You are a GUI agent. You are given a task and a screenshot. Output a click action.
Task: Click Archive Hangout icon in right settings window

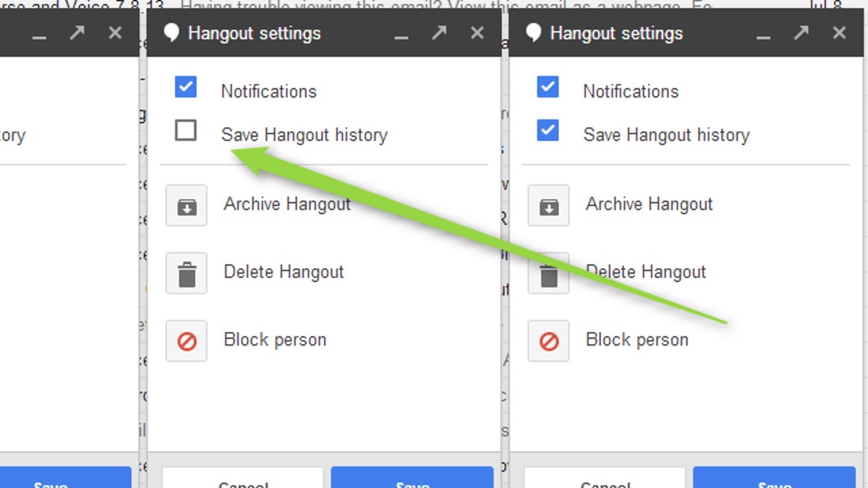[548, 205]
